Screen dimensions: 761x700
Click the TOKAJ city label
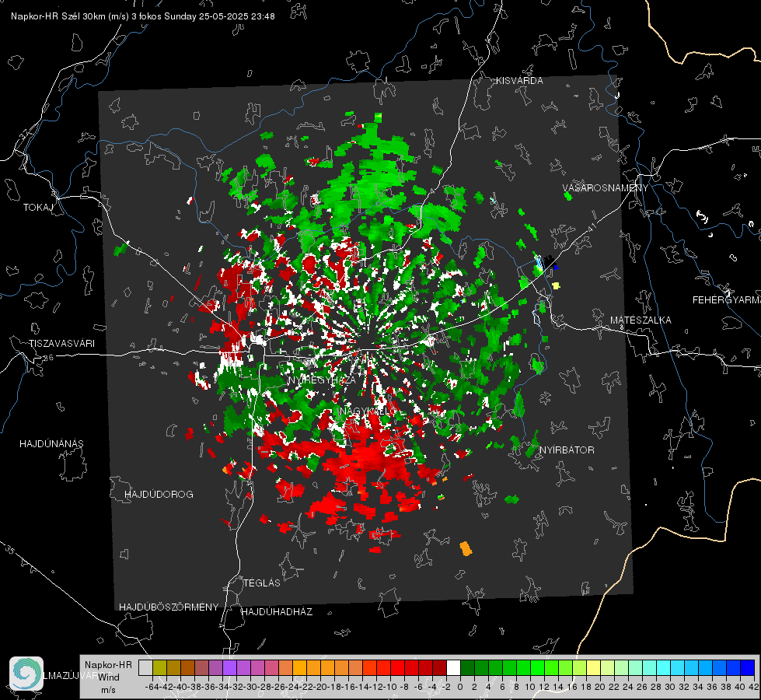tap(38, 208)
